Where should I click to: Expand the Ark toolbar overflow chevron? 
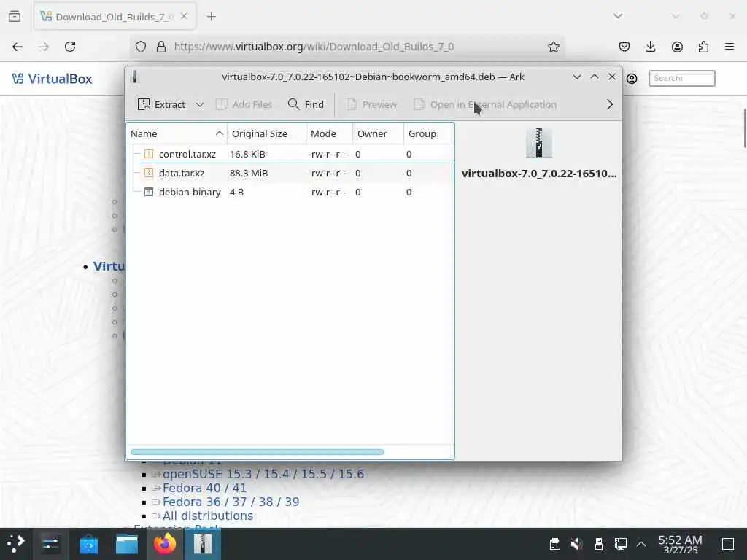(610, 104)
